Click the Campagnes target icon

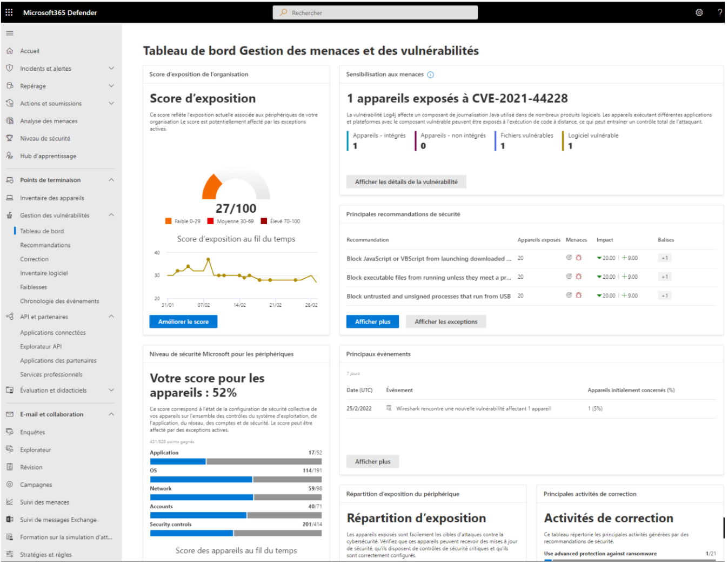coord(9,485)
